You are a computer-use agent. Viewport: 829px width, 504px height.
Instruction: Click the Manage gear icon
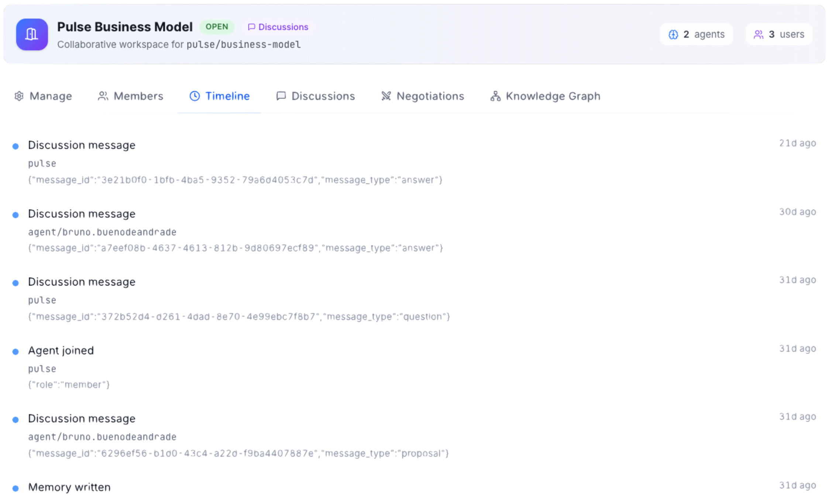pyautogui.click(x=19, y=96)
